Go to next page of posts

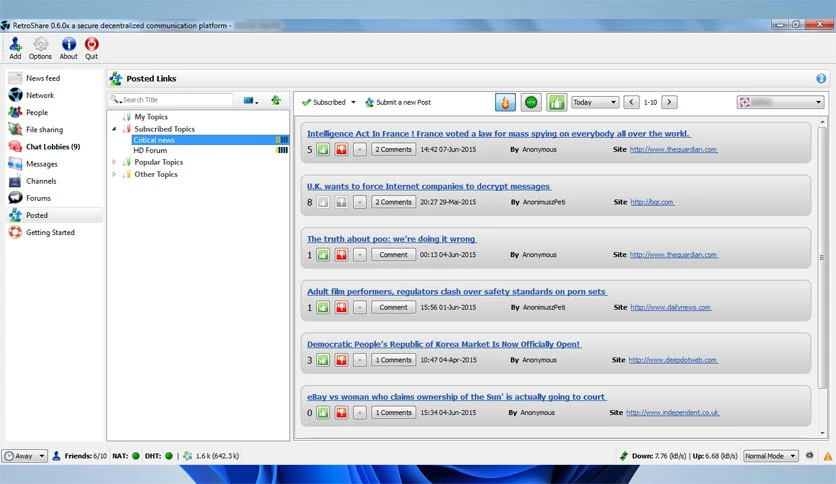[x=669, y=102]
